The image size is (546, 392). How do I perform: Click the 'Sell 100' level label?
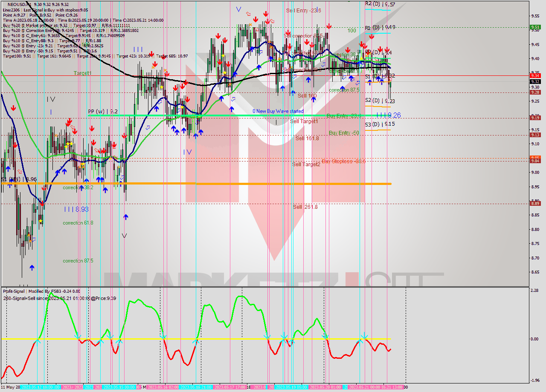tap(307, 95)
